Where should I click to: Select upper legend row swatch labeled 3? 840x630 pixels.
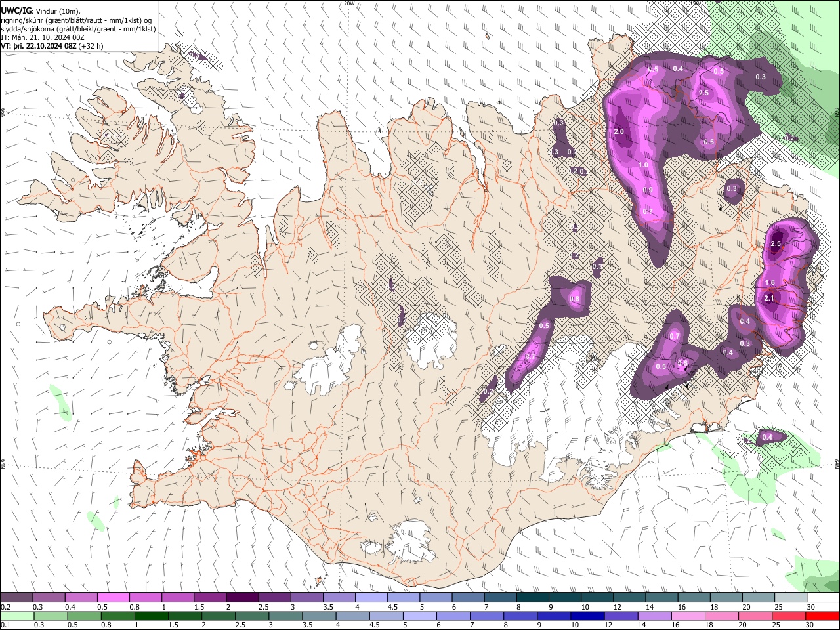coord(306,597)
